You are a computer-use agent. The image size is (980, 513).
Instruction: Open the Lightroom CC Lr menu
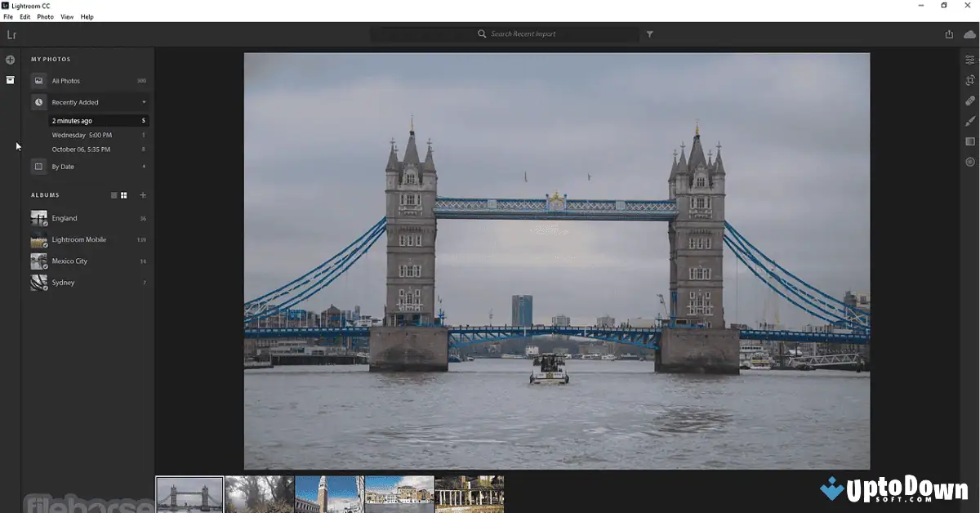[x=11, y=35]
